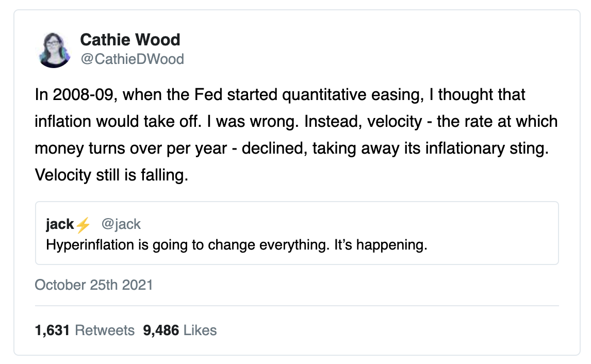View the 1,631 retweet count
Screen dimensions: 591x364
(52, 330)
